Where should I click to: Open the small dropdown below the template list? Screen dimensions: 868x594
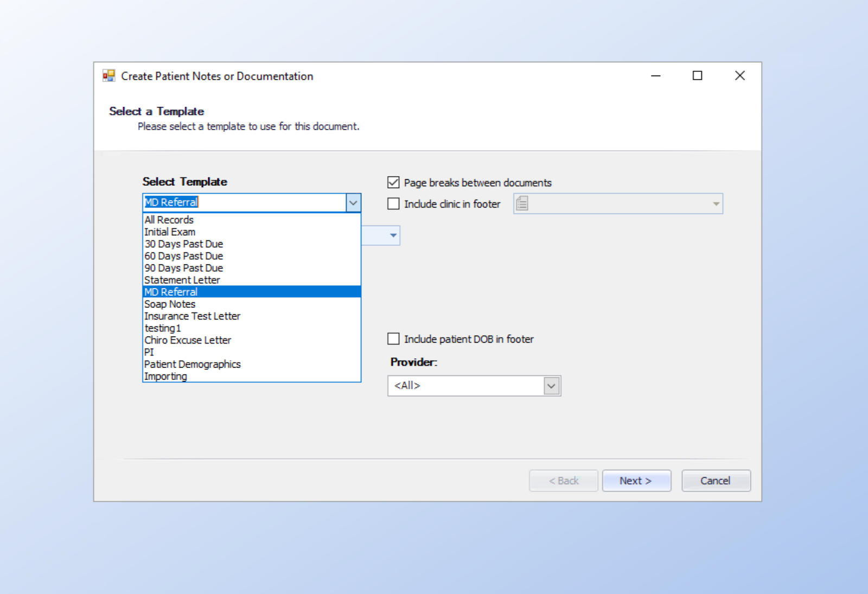[392, 235]
